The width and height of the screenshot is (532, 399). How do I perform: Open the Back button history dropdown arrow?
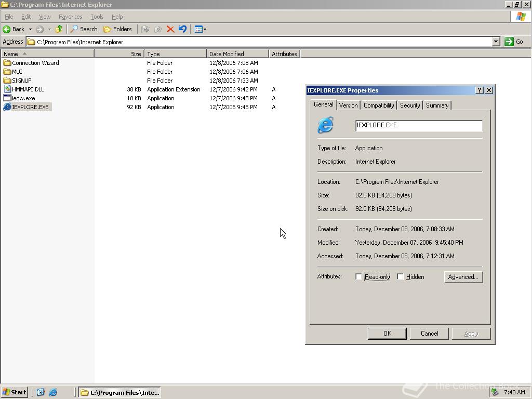point(30,29)
